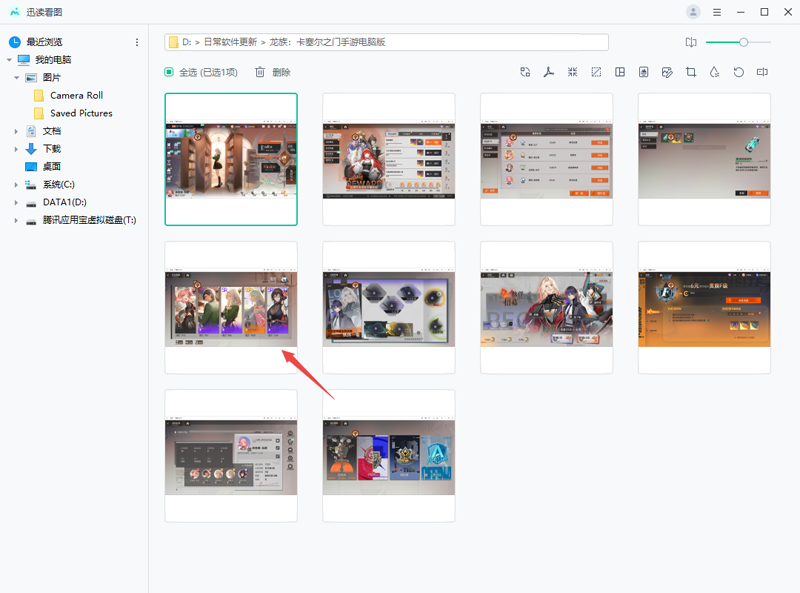The image size is (800, 593).
Task: Toggle the 全选 select-all checkbox
Action: tap(169, 72)
